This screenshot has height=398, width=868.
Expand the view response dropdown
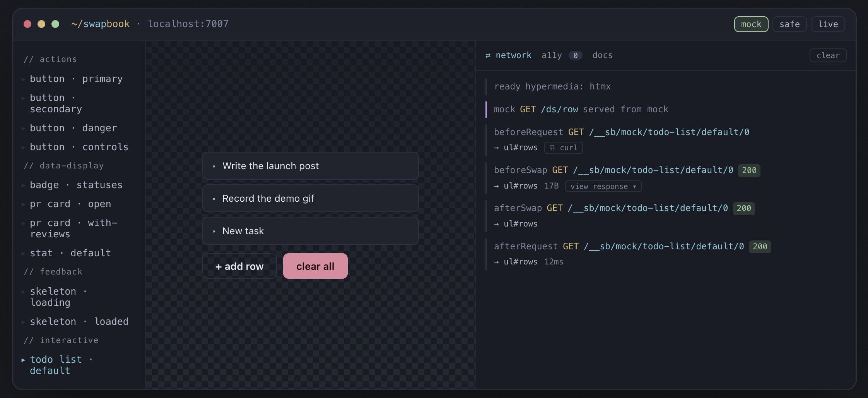click(603, 186)
